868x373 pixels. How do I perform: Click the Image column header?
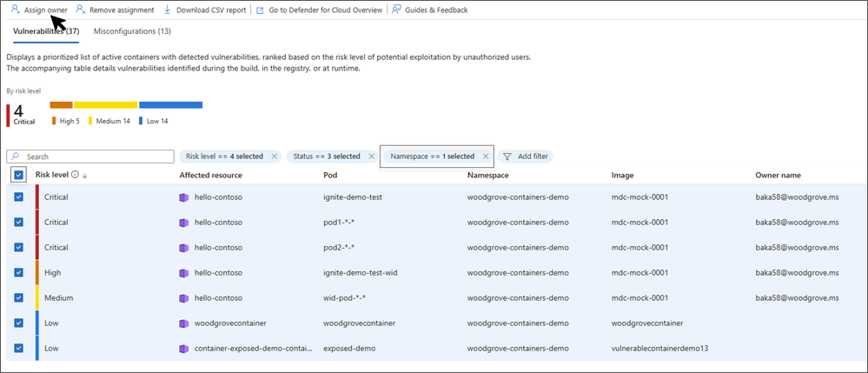tap(622, 175)
